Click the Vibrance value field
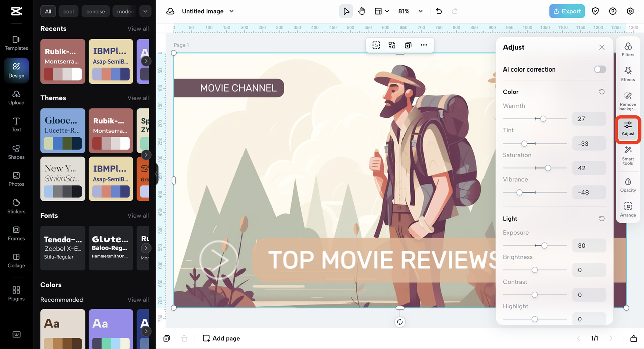Viewport: 644px width, 349px height. coord(589,192)
